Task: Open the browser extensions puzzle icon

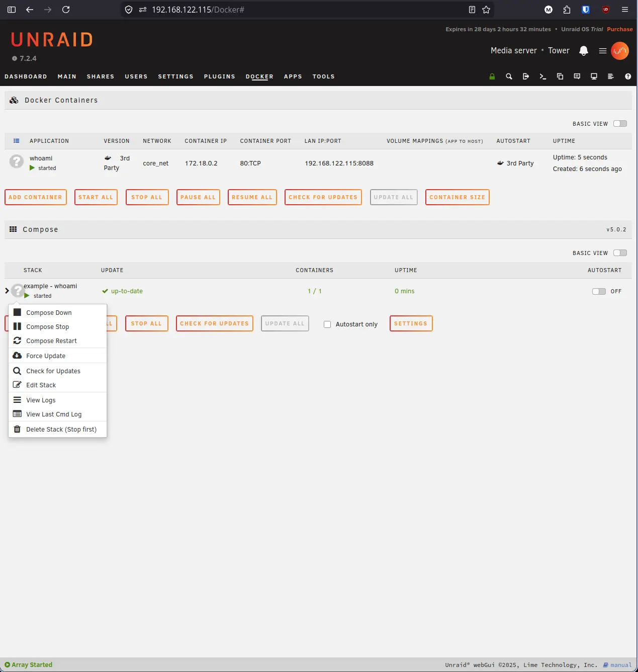Action: 567,10
